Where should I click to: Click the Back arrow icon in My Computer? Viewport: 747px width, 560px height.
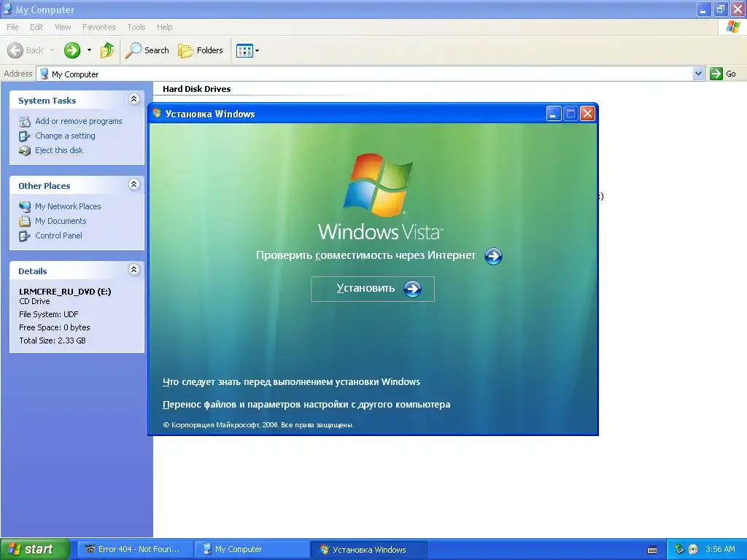(15, 50)
